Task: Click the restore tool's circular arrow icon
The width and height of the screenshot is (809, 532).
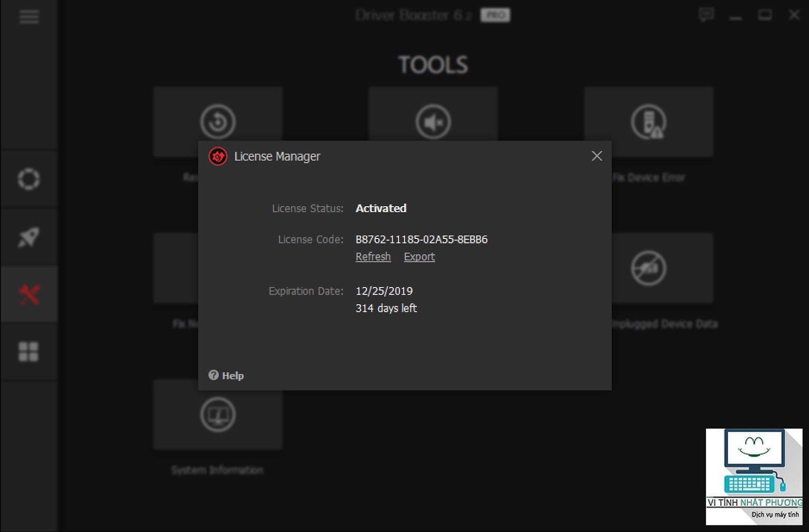Action: click(x=217, y=121)
